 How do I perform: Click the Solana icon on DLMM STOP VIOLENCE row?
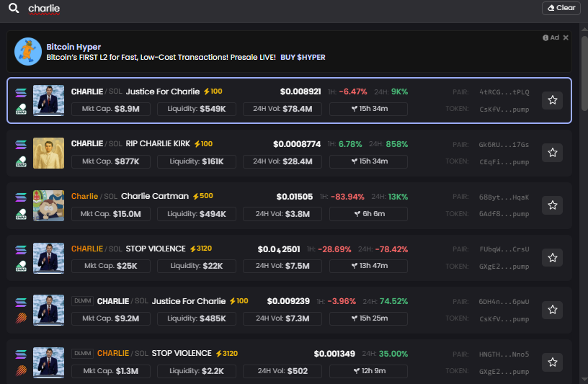point(21,354)
